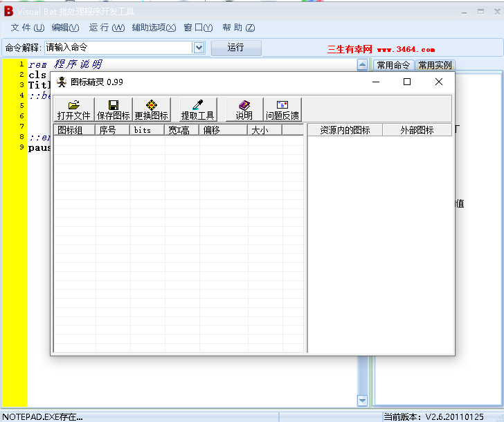Click the editor scrollbar down arrow
504x422 pixels.
pos(362,401)
